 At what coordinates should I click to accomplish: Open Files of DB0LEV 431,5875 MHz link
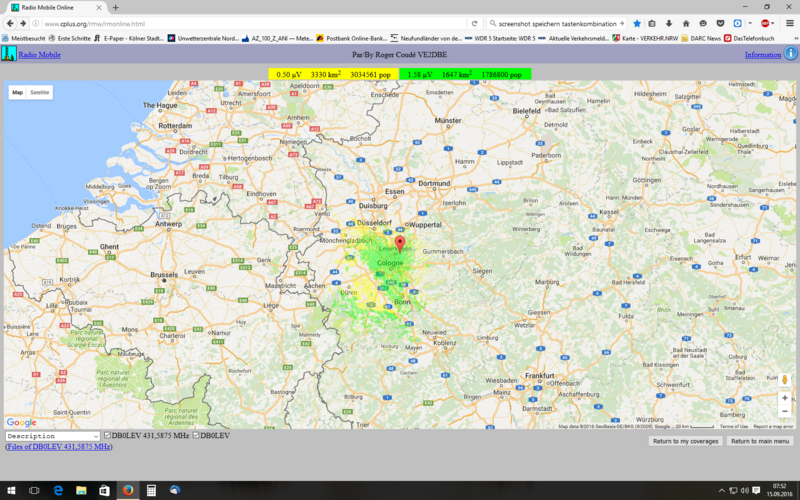(x=59, y=446)
